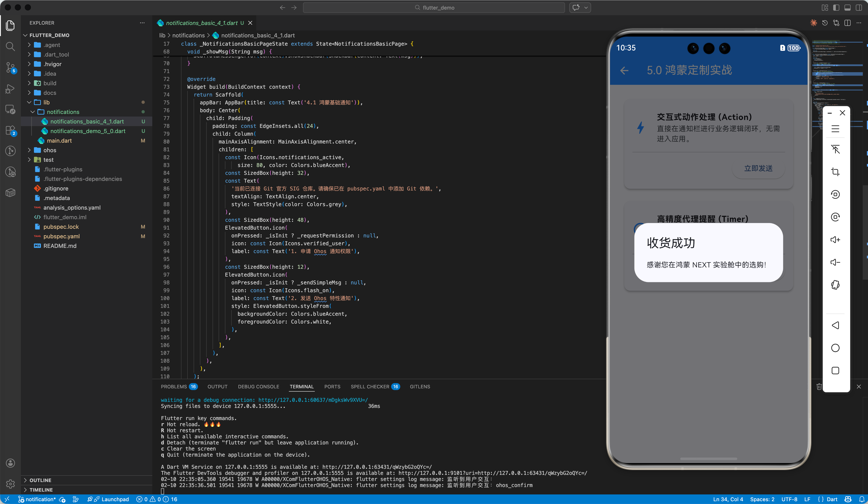Increase emulator volume with speaker plus icon
868x504 pixels.
pyautogui.click(x=835, y=240)
